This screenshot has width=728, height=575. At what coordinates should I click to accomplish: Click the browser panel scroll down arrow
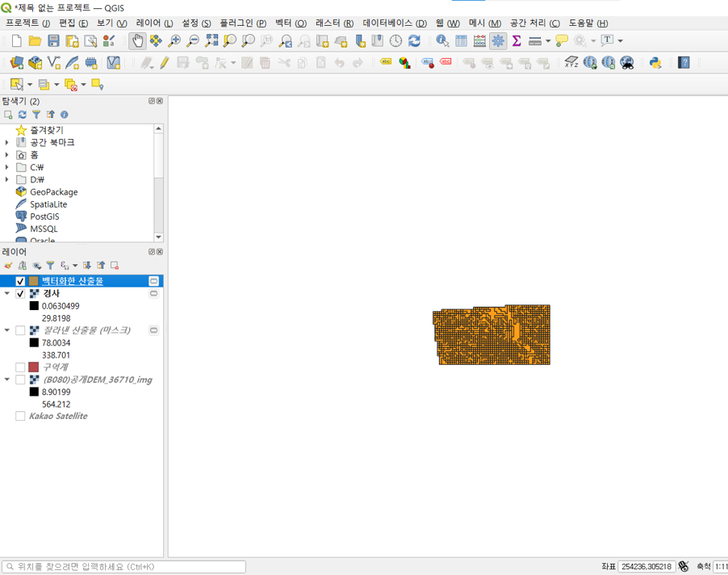point(158,237)
